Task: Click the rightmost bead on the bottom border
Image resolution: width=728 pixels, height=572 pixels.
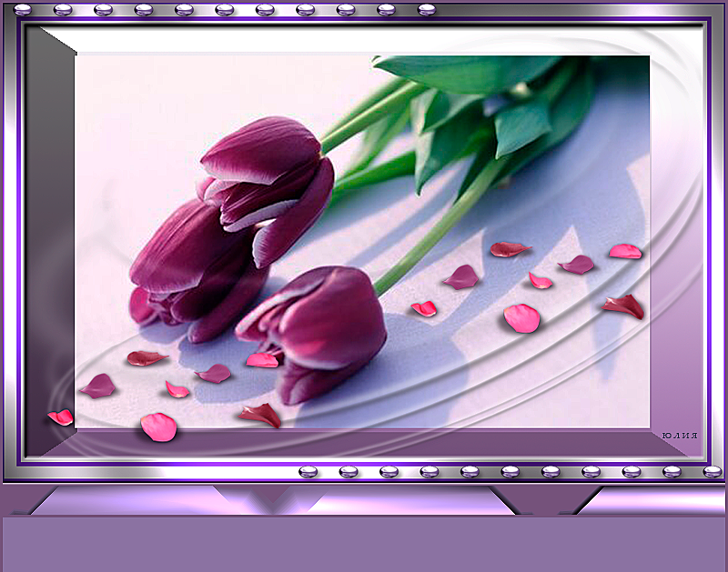Action: click(712, 471)
